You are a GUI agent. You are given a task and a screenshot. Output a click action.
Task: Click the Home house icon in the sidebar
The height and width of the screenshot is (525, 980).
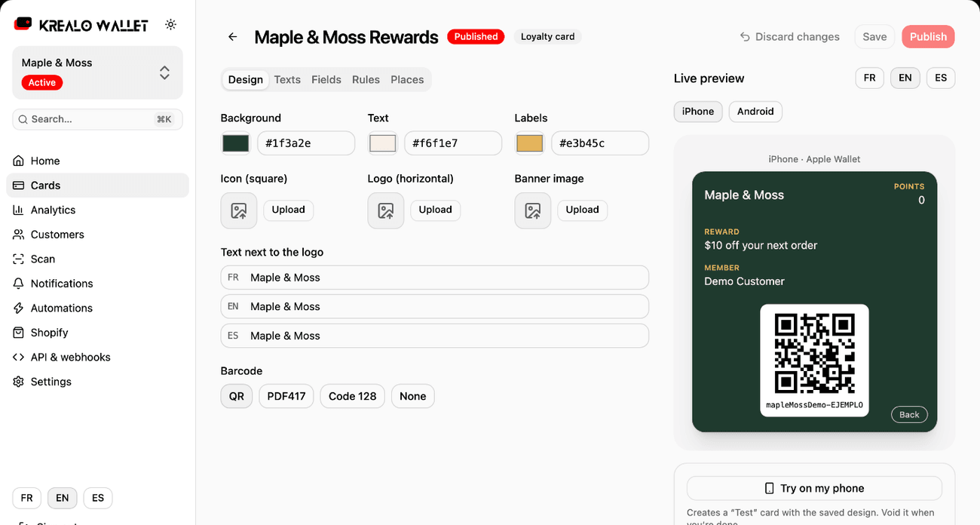coord(19,161)
